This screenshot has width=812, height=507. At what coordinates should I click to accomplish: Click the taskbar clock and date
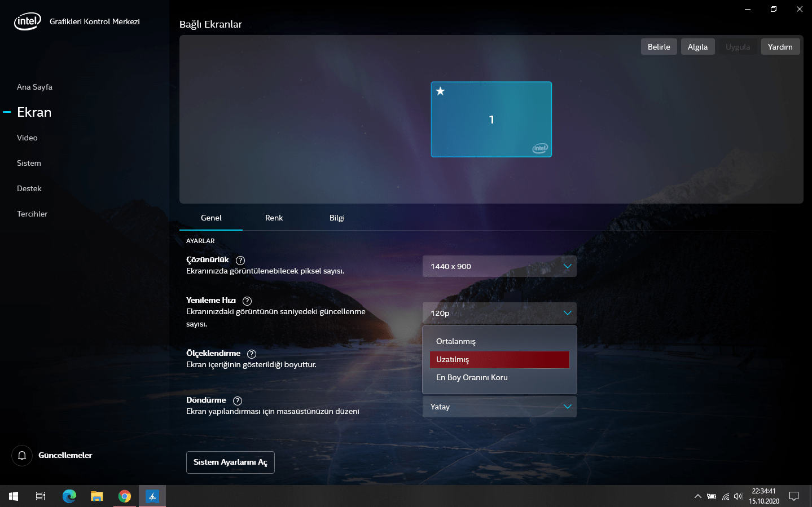pos(764,496)
